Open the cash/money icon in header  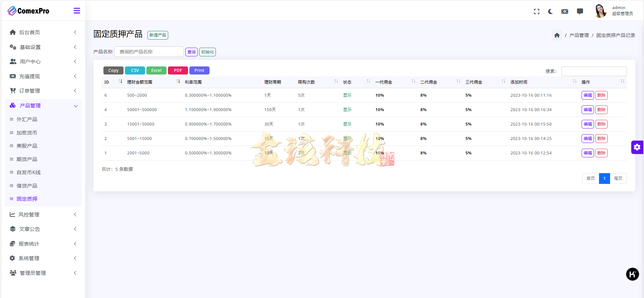565,11
